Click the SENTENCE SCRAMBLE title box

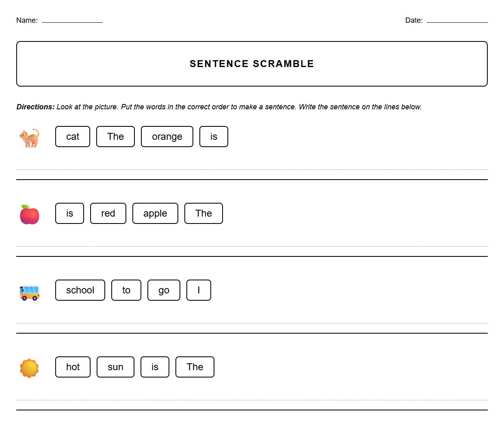(252, 63)
